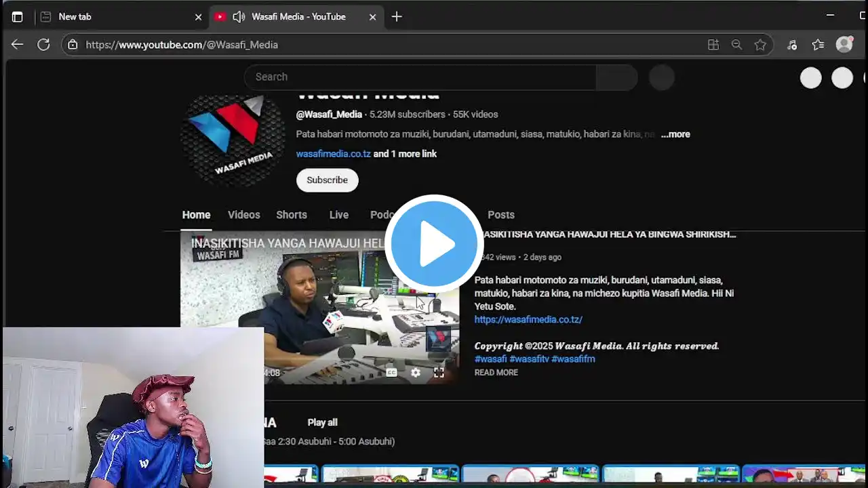
Task: Click Play all for the playlist
Action: pyautogui.click(x=322, y=422)
